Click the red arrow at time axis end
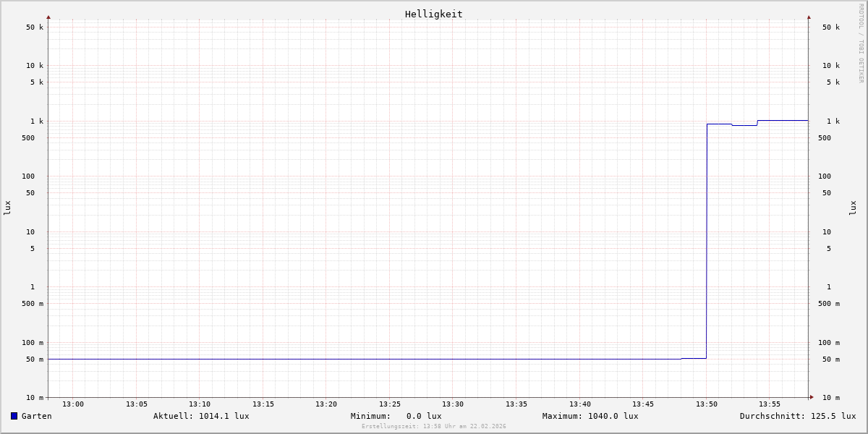The image size is (868, 434). pos(812,397)
